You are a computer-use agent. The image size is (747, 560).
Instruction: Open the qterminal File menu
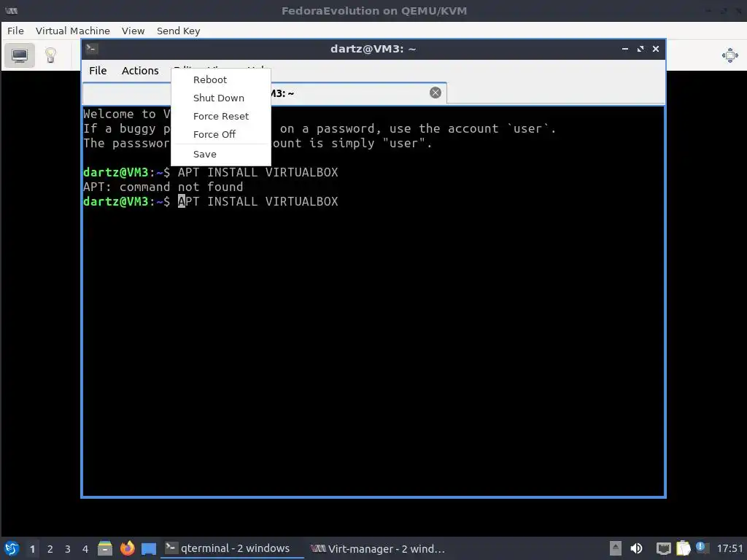(98, 71)
